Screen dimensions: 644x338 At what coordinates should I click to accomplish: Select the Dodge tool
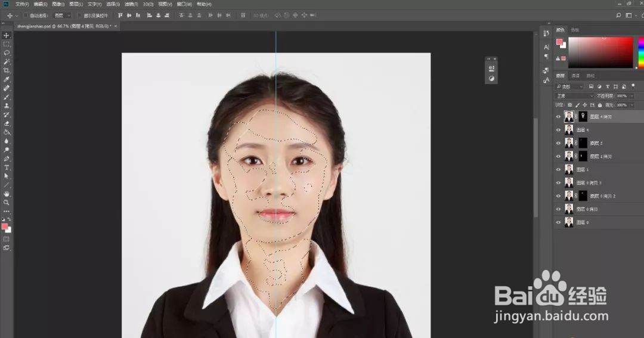6,150
